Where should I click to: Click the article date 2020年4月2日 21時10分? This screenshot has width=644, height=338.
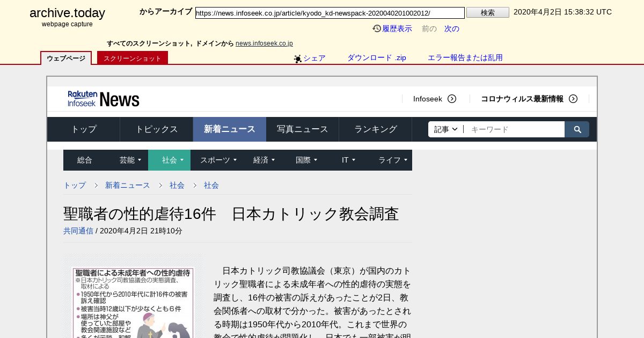pos(141,231)
